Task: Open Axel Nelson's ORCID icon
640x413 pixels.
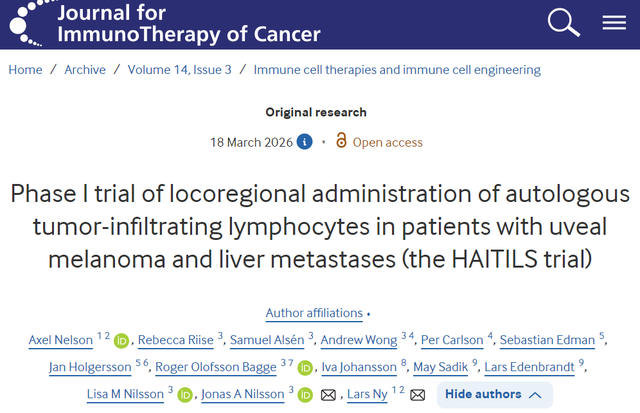Action: 122,341
